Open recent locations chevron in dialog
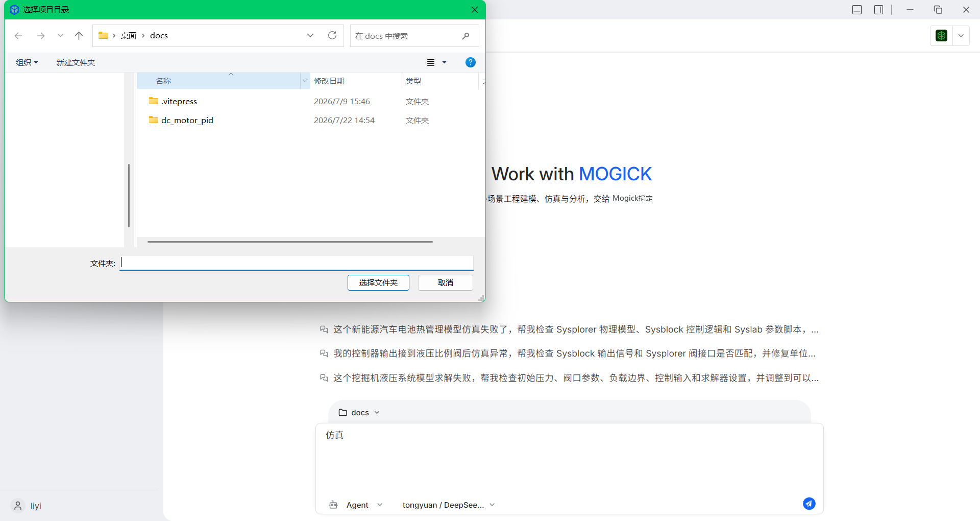This screenshot has height=521, width=980. click(60, 36)
